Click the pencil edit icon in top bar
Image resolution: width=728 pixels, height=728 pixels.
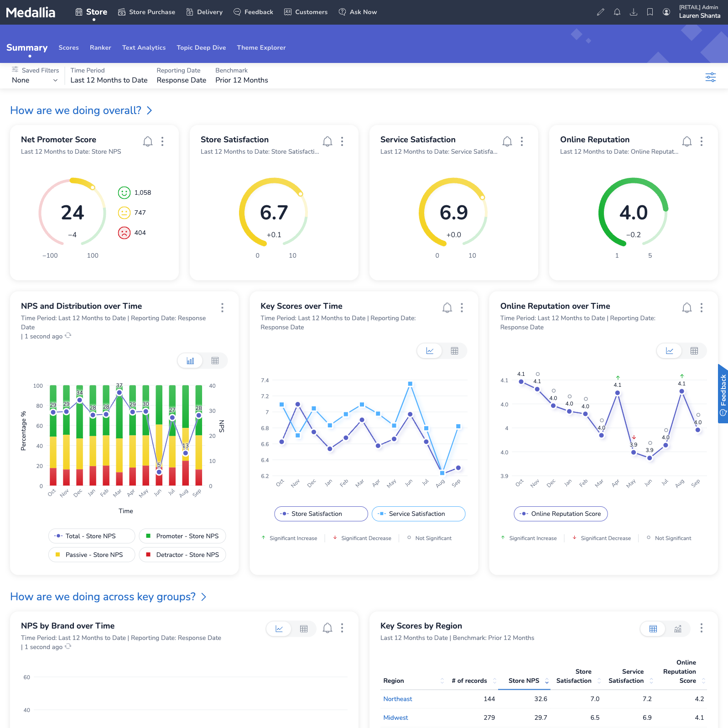click(x=600, y=12)
